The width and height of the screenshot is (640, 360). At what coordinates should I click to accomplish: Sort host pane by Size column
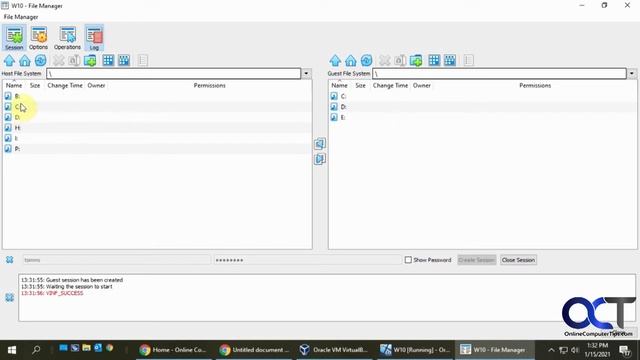tap(35, 85)
